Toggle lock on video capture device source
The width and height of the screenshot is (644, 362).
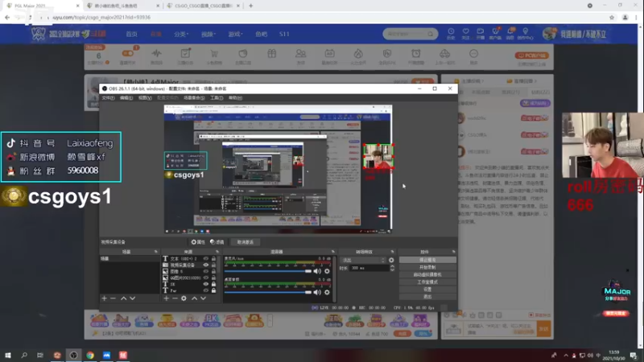(213, 265)
